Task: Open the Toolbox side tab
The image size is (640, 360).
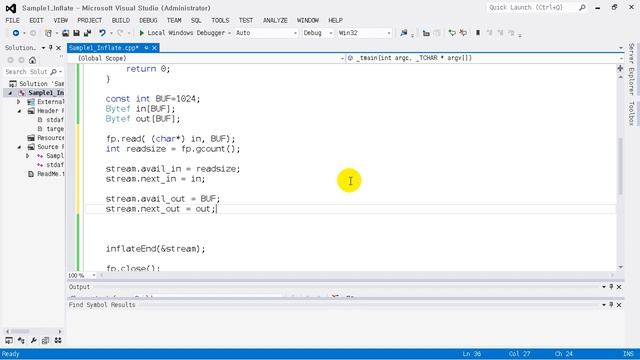Action: coord(631,113)
